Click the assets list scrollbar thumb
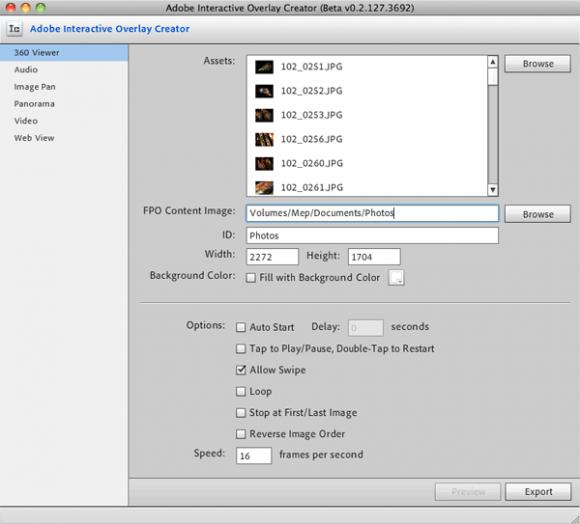 click(493, 77)
